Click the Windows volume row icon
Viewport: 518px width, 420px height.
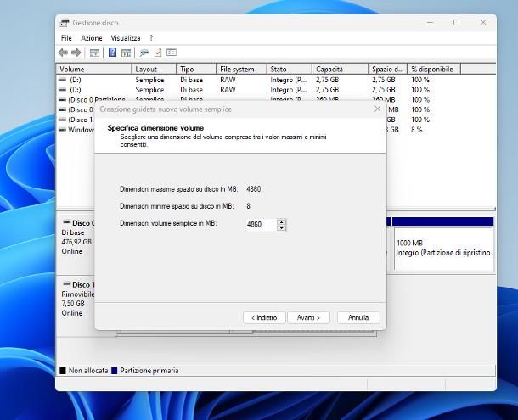pos(62,130)
